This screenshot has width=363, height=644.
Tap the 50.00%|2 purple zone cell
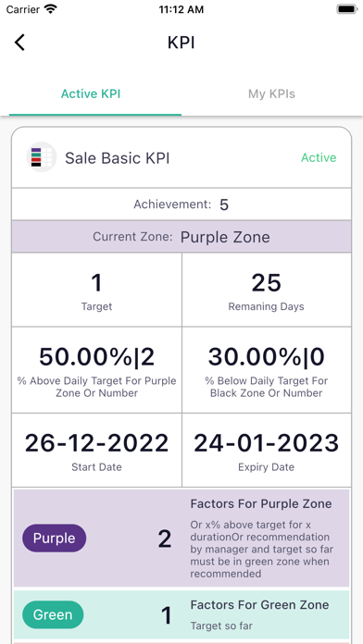[96, 370]
